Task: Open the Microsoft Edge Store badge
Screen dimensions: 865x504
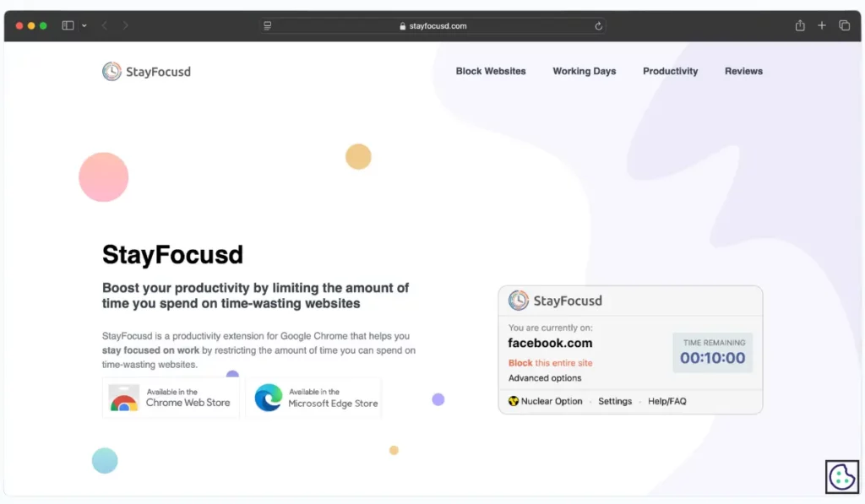Action: pyautogui.click(x=314, y=398)
